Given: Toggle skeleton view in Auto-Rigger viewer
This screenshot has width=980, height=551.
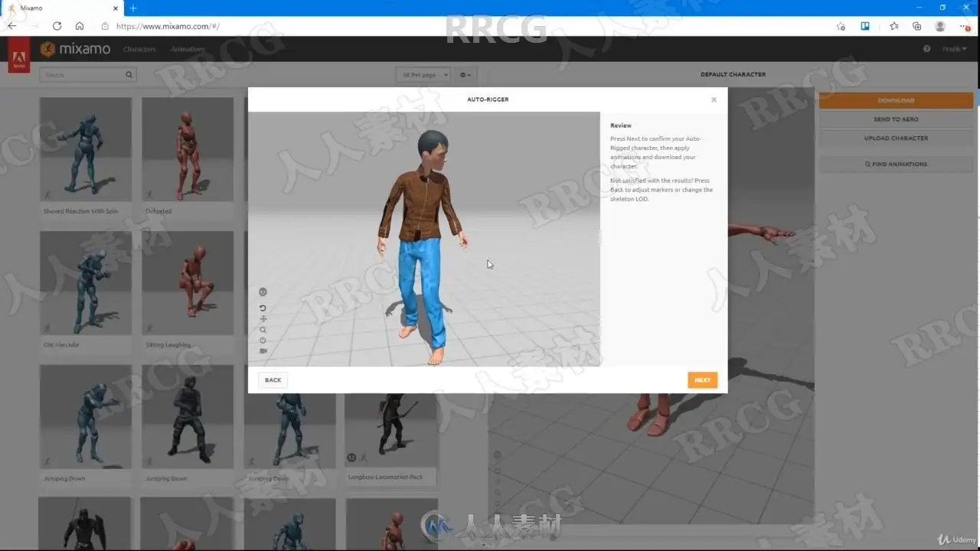Looking at the screenshot, I should click(263, 292).
